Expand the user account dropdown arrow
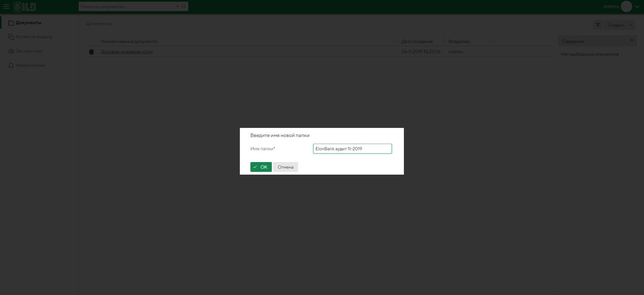 click(637, 7)
